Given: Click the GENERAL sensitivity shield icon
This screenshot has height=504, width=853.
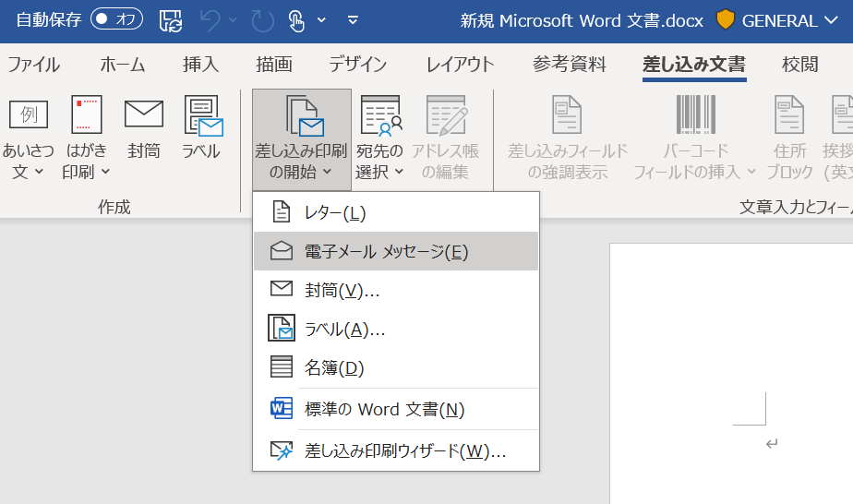Looking at the screenshot, I should pyautogui.click(x=726, y=20).
